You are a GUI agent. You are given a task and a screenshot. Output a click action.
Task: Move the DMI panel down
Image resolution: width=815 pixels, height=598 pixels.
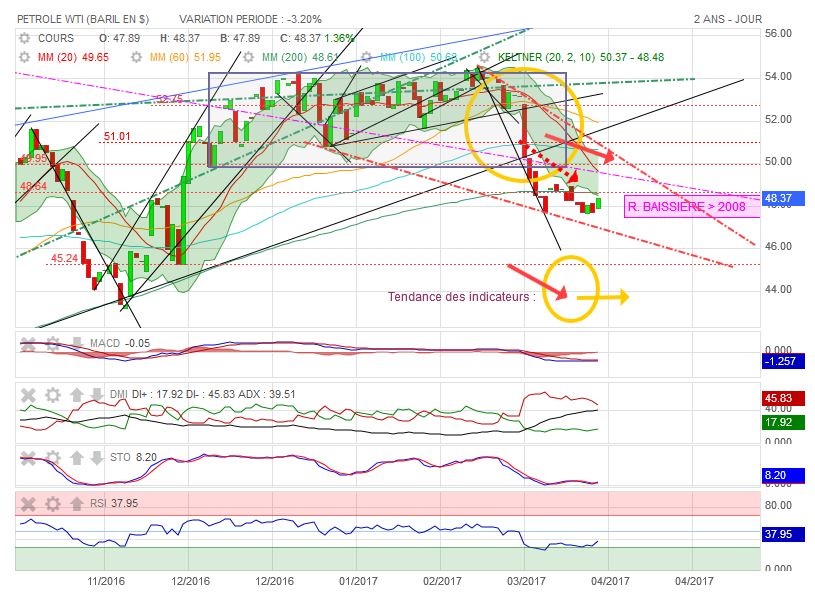(97, 395)
